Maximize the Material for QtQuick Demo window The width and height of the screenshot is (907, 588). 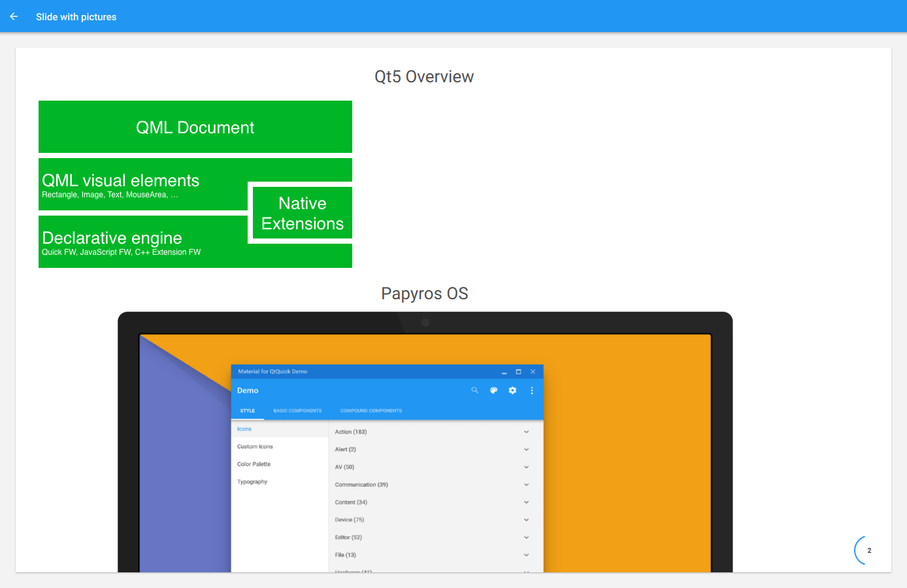pyautogui.click(x=519, y=372)
